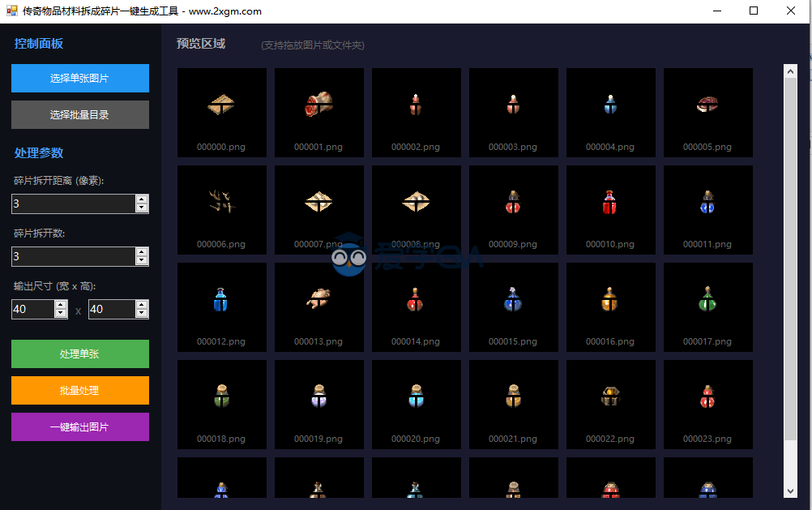
Task: Decrease output height with down arrow
Action: click(142, 314)
